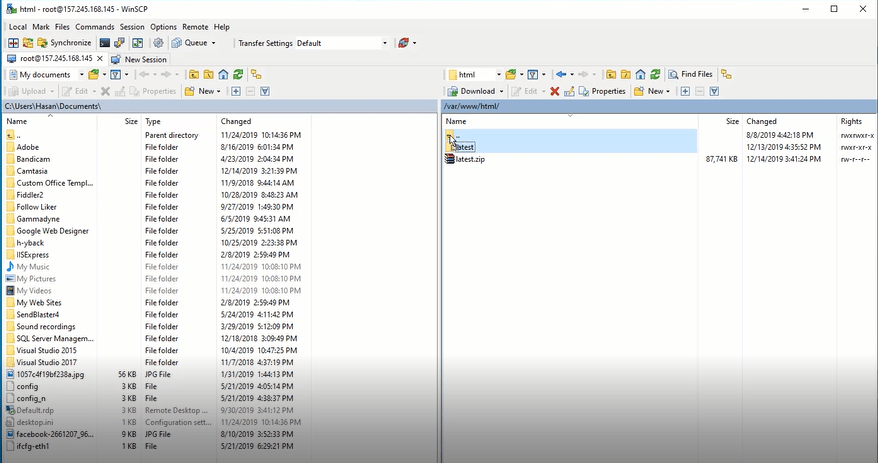
Task: Go to remote parent directory icon
Action: coord(611,74)
